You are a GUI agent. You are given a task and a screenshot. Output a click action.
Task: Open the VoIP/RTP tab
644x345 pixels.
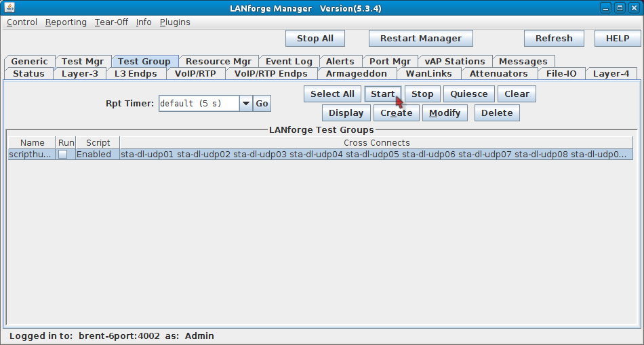pyautogui.click(x=195, y=73)
